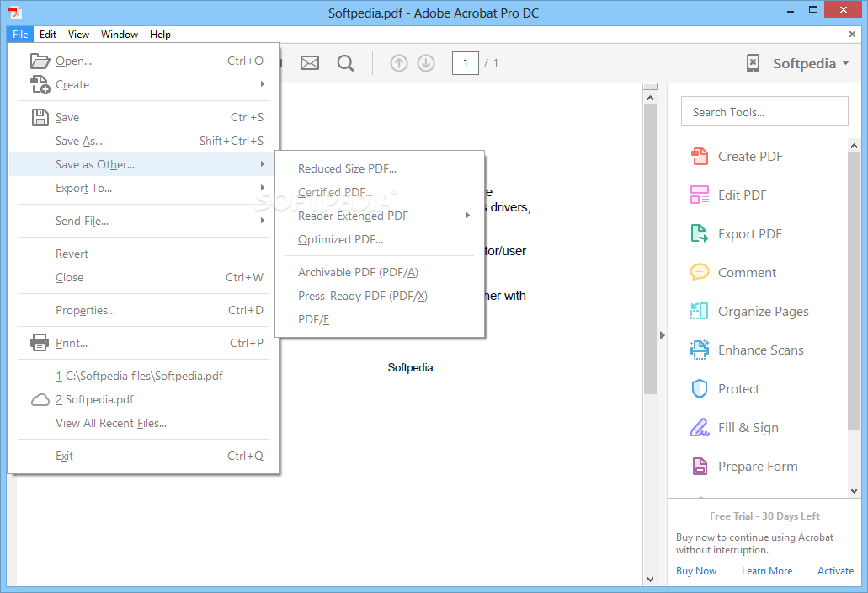Choose Optimized PDF... option

pos(380,240)
